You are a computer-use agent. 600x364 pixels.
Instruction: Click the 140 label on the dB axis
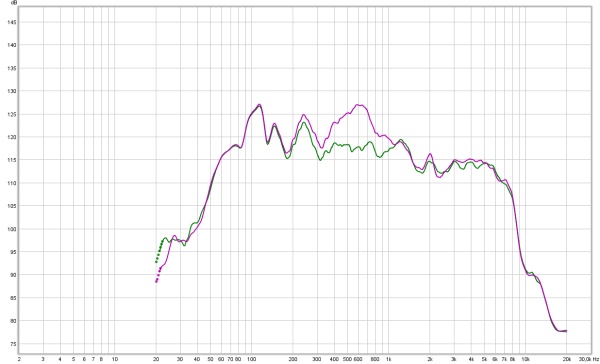(x=12, y=45)
